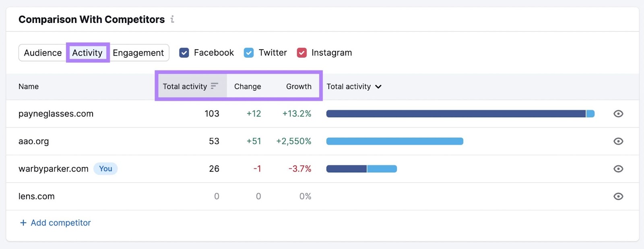Uncheck the Facebook checkbox
Image resolution: width=644 pixels, height=249 pixels.
184,52
